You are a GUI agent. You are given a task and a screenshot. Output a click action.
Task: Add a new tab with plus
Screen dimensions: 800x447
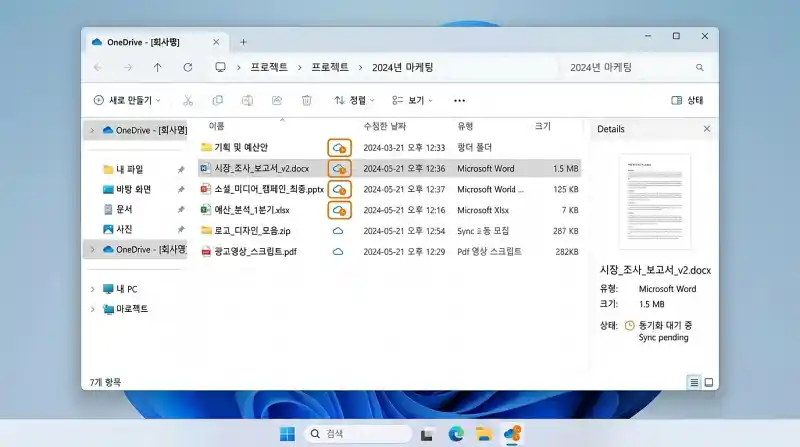pos(243,42)
